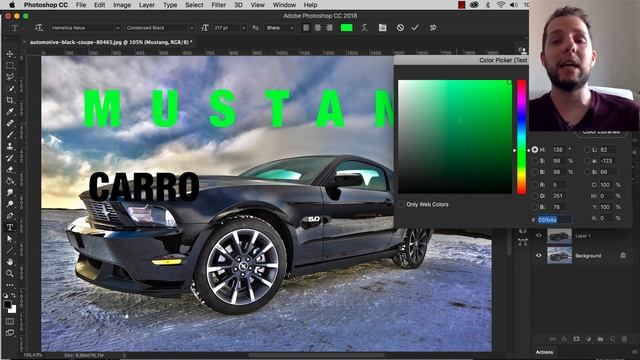Hide Layer 1 visibility eye
This screenshot has width=640, height=360.
coord(539,236)
